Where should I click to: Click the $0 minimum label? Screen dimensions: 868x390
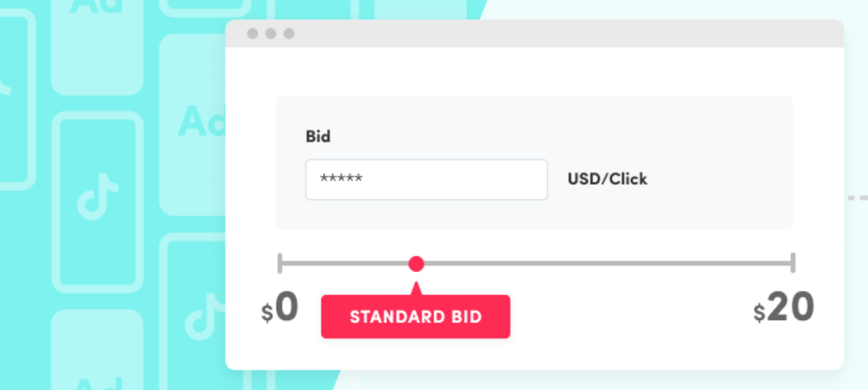point(280,308)
